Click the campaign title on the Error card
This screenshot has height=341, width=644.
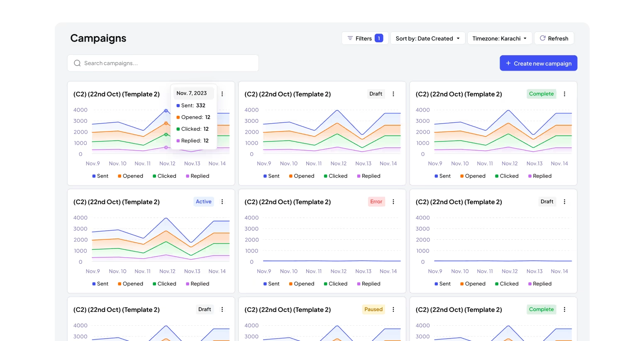coord(288,202)
